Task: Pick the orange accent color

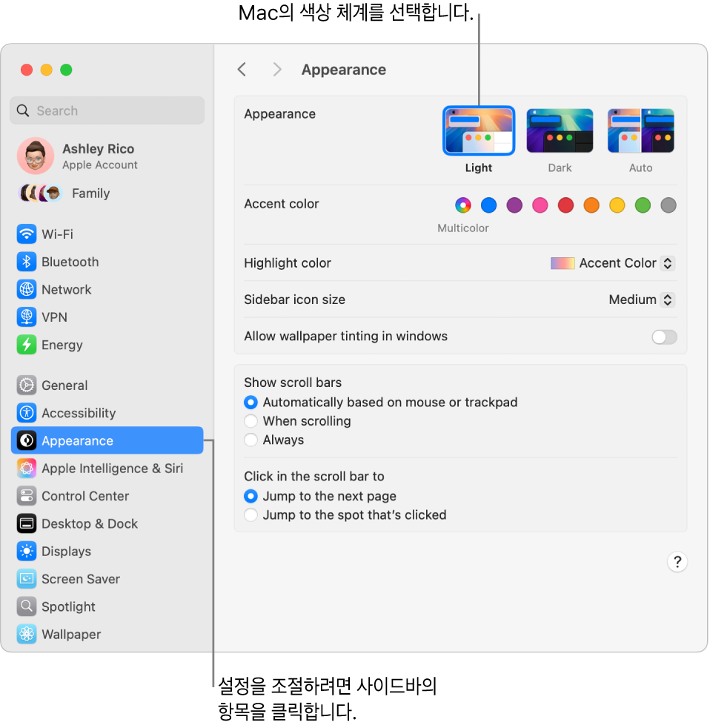Action: tap(591, 205)
